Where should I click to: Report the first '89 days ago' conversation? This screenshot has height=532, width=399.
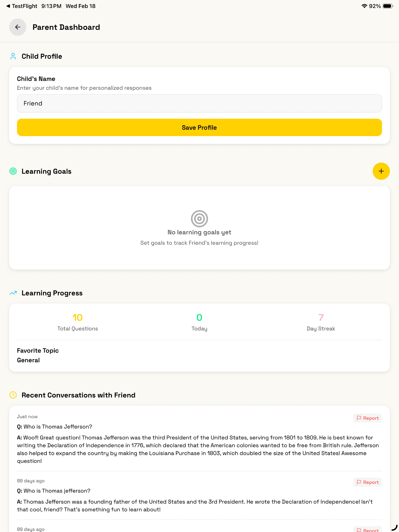(x=367, y=482)
